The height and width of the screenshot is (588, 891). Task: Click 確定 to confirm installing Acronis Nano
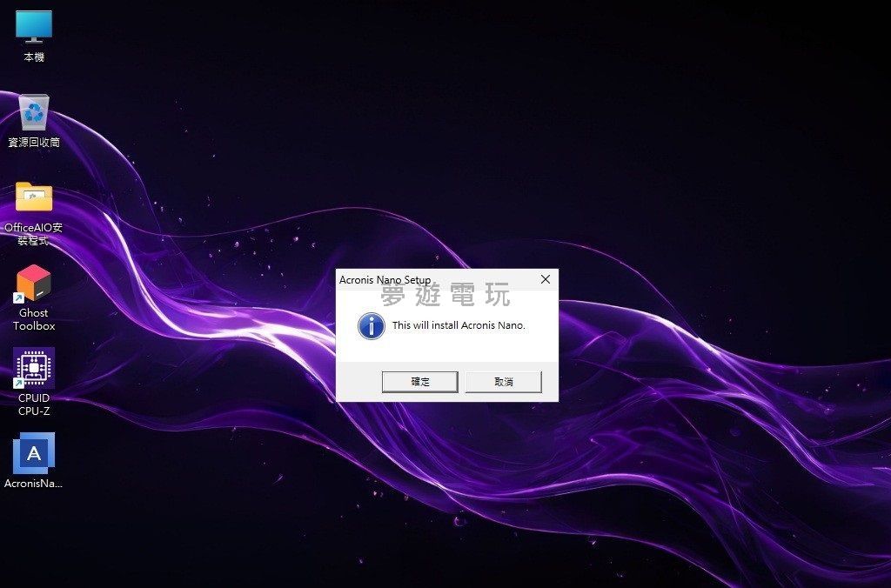[420, 382]
